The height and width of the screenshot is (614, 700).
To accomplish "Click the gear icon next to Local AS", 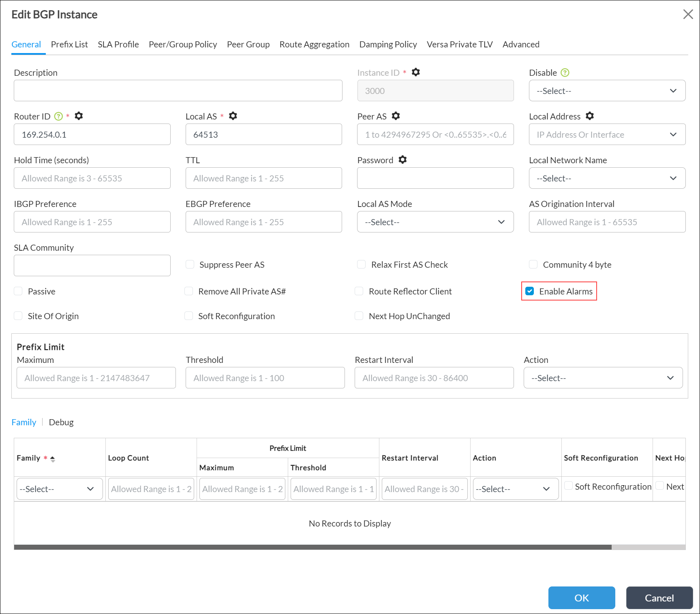I will tap(233, 116).
